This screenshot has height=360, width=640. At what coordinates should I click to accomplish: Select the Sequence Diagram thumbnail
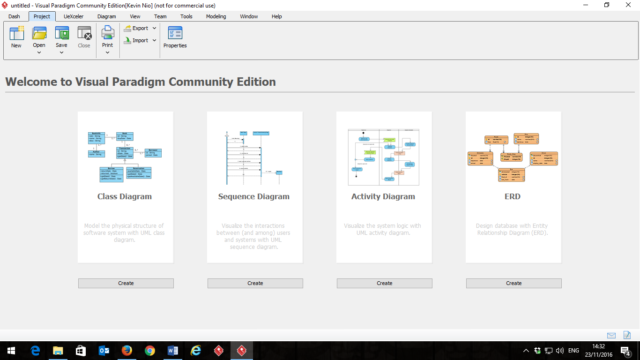[x=254, y=158]
